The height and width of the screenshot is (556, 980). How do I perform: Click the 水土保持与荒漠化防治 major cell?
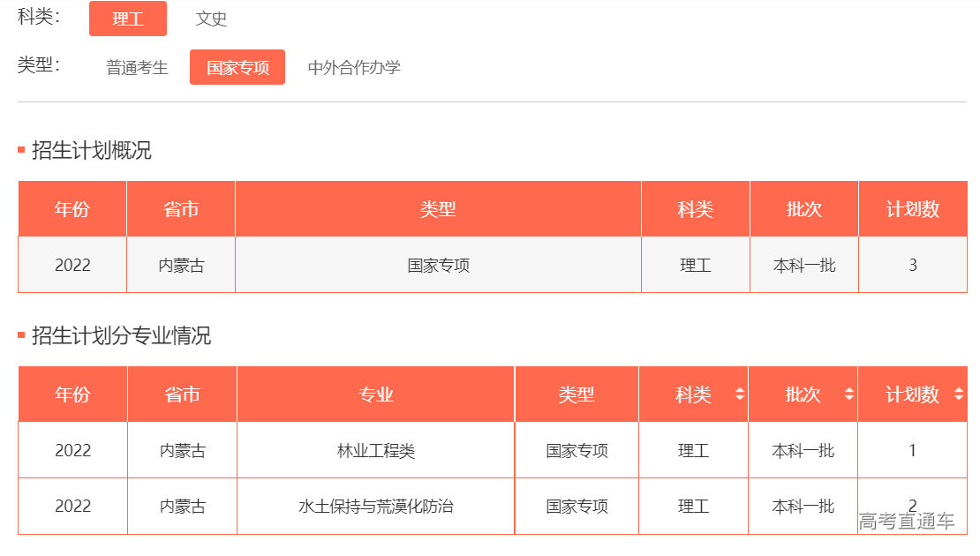(x=376, y=506)
